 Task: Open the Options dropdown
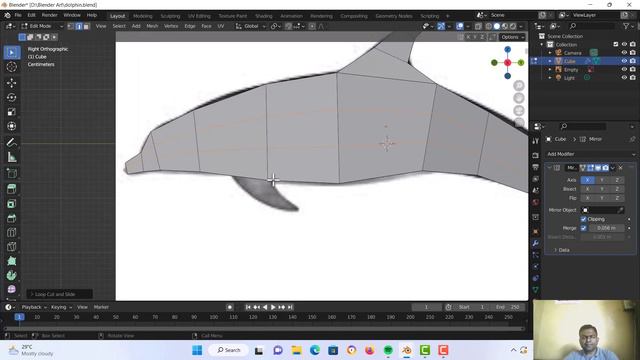[x=513, y=37]
